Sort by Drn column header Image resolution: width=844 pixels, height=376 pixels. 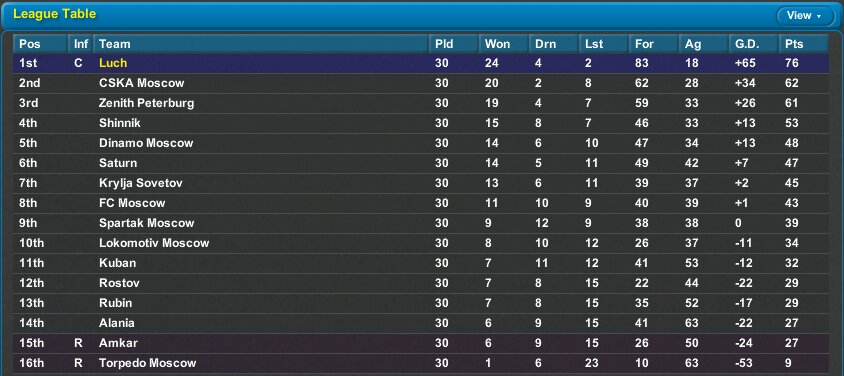554,44
